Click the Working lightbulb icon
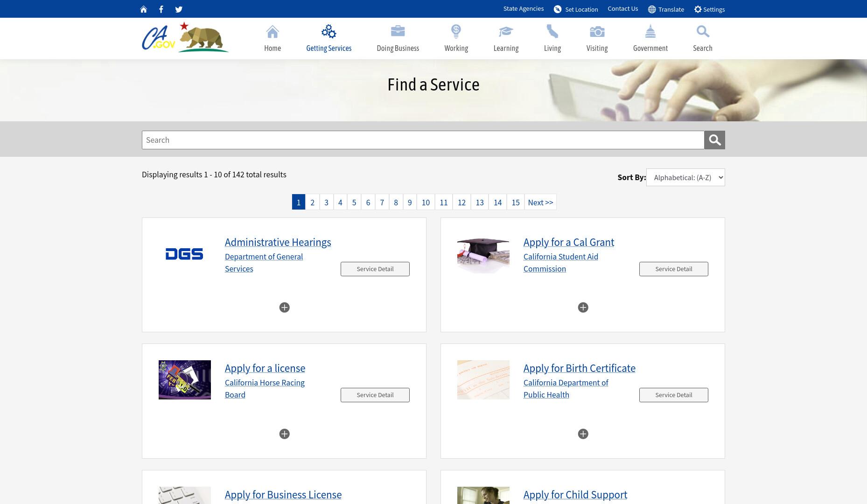The width and height of the screenshot is (867, 504). (x=456, y=31)
